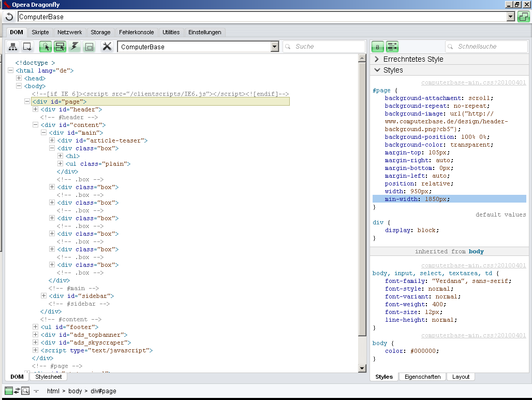This screenshot has height=400, width=532.
Task: Click the reload icon beside the top ComputerBase field
Action: [x=9, y=17]
